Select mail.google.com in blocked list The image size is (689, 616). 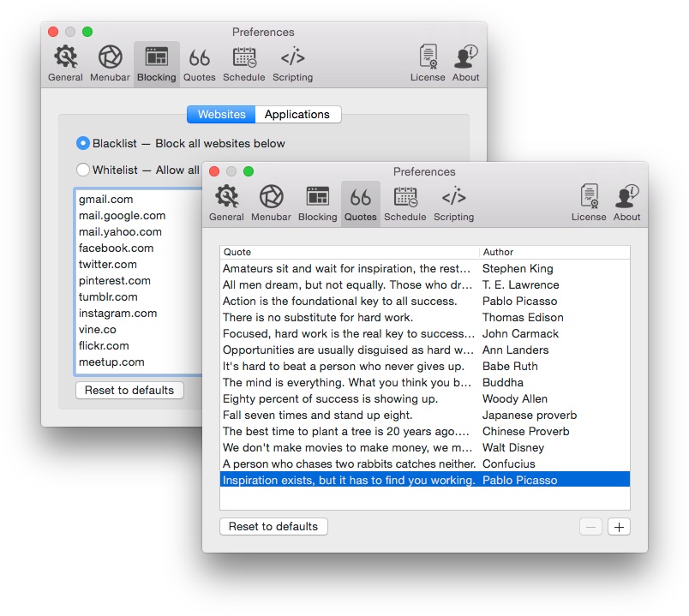tap(123, 215)
